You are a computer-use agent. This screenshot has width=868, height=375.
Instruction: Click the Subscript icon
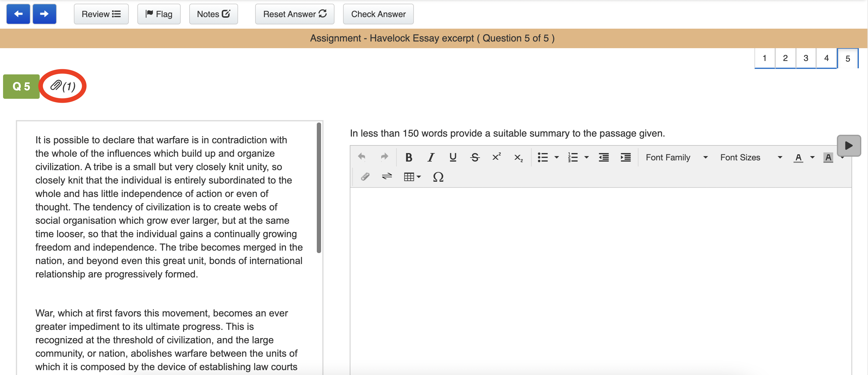coord(518,157)
